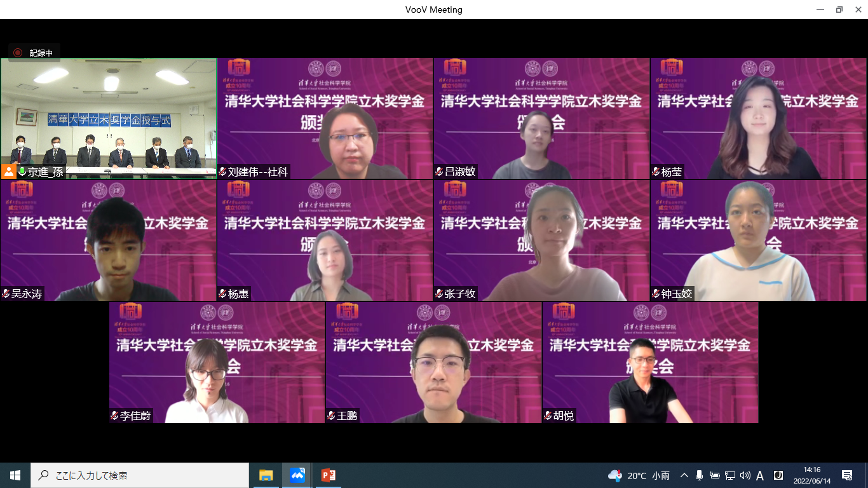Open the network icon in system tray
The height and width of the screenshot is (488, 868).
[730, 475]
